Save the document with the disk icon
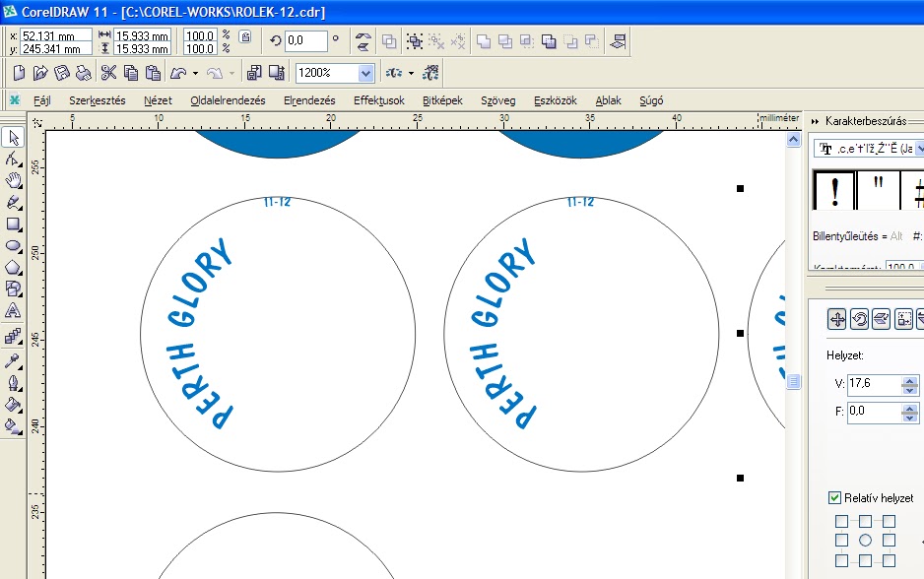The image size is (924, 579). 62,73
